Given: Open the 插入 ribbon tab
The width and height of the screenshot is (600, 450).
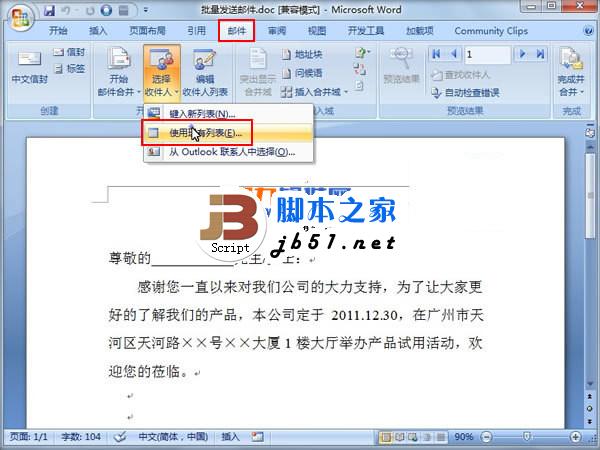Looking at the screenshot, I should [98, 31].
